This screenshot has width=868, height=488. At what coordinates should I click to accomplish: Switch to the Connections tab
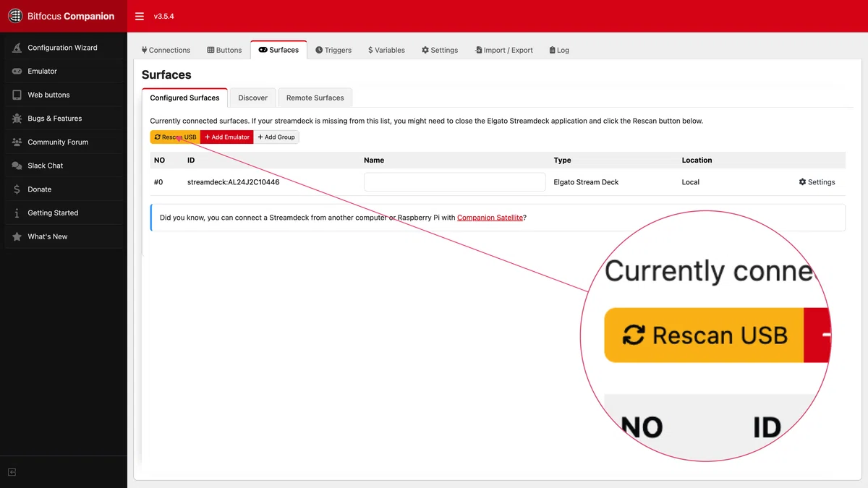pos(166,50)
